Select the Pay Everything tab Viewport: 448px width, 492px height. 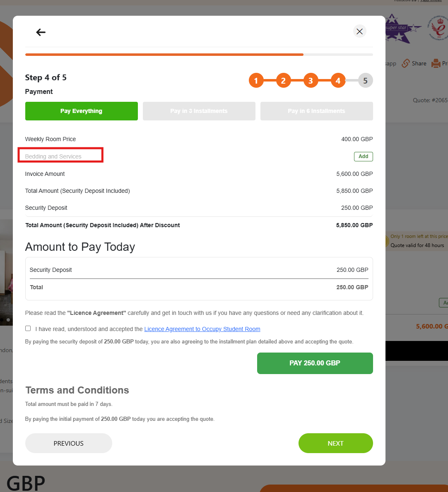click(81, 111)
